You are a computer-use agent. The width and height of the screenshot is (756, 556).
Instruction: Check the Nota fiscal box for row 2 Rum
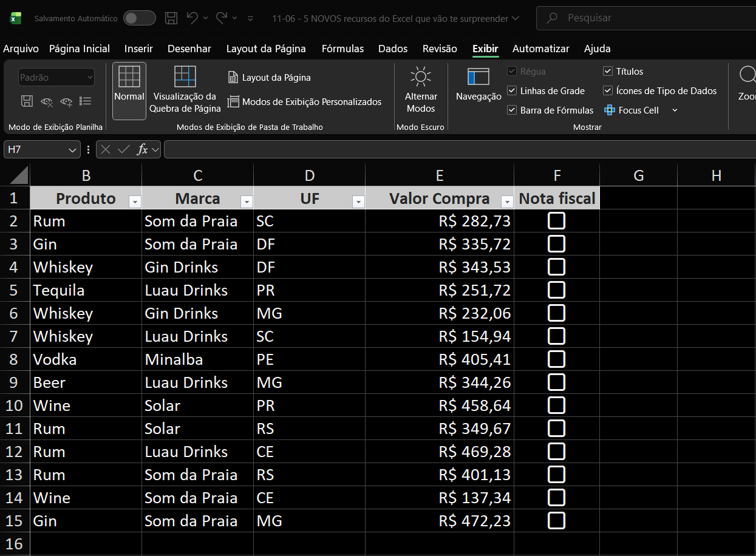coord(556,221)
